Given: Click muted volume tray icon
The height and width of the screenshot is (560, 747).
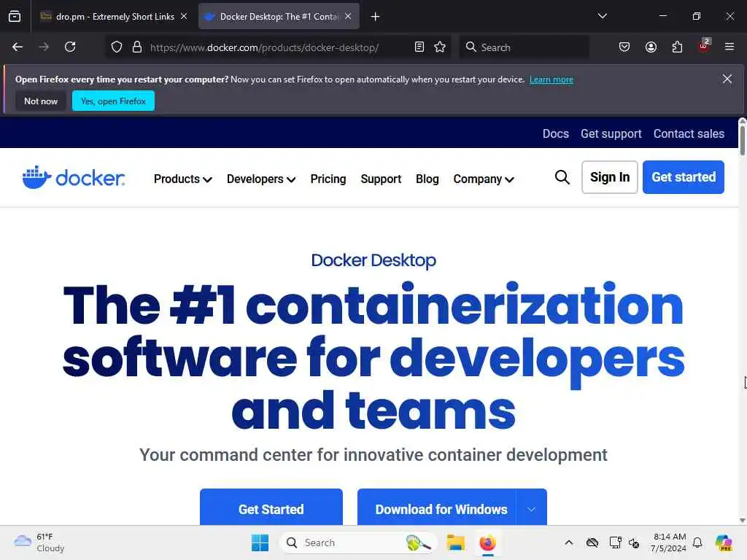Looking at the screenshot, I should pos(634,542).
